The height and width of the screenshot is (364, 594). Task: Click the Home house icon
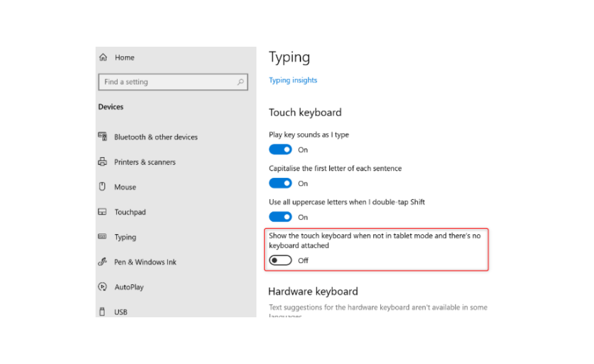click(103, 57)
